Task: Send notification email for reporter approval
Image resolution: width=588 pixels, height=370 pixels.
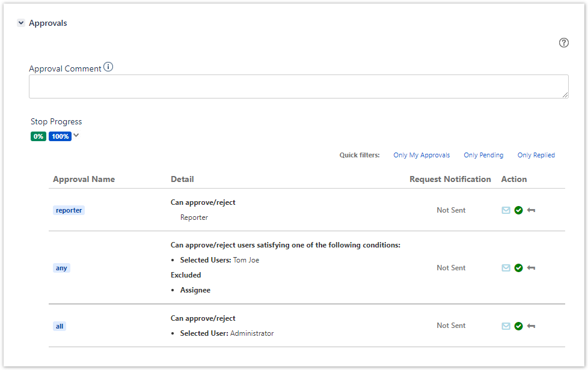Action: pos(506,210)
